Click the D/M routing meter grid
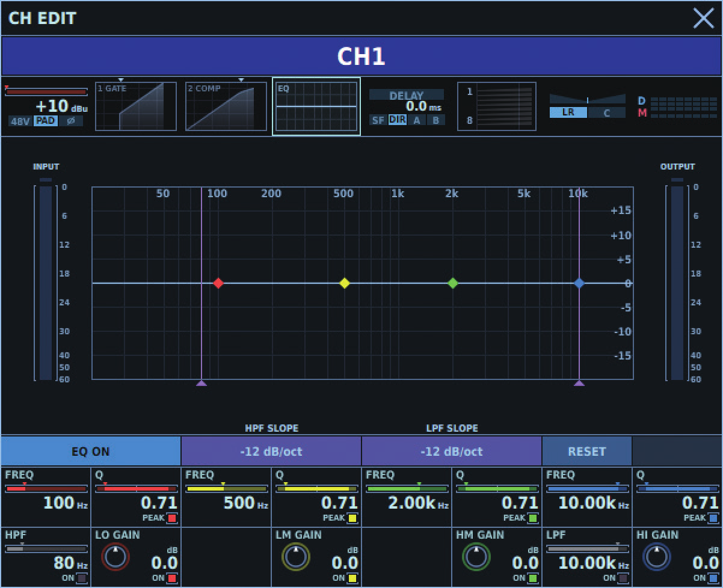Viewport: 723px width, 588px height. point(683,107)
